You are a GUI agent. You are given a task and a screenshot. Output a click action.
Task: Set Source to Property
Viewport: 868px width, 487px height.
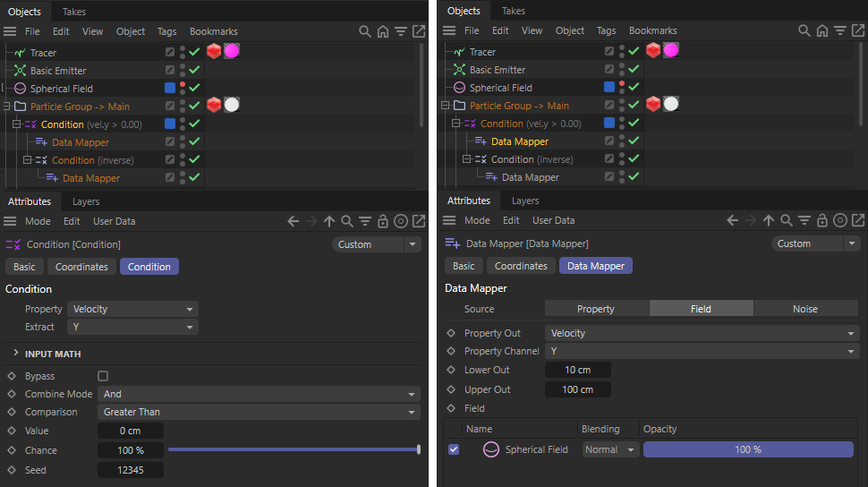[x=596, y=309]
